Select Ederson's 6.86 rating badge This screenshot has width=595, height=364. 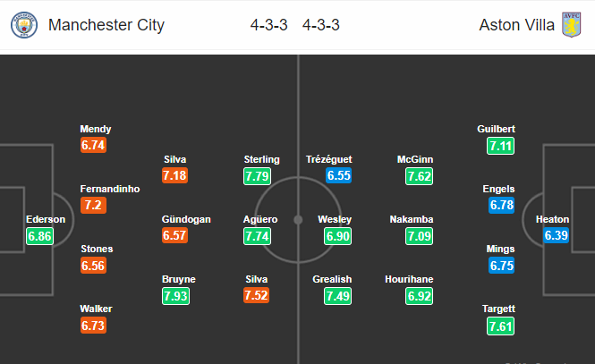(x=40, y=236)
